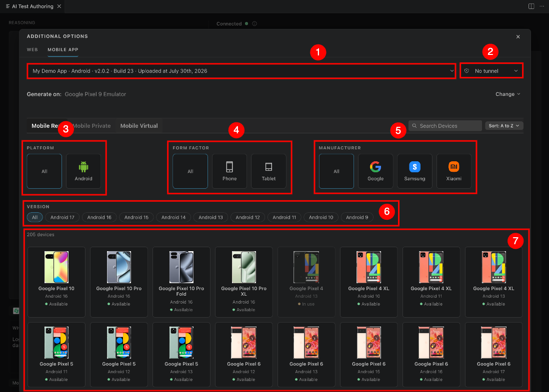Screen dimensions: 549x392
Task: Click the info icon next to Connected
Action: pos(254,24)
